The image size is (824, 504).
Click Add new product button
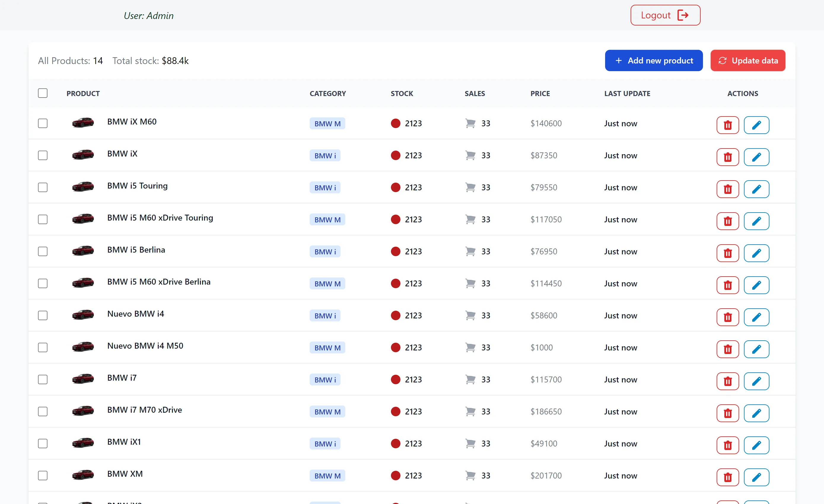654,61
